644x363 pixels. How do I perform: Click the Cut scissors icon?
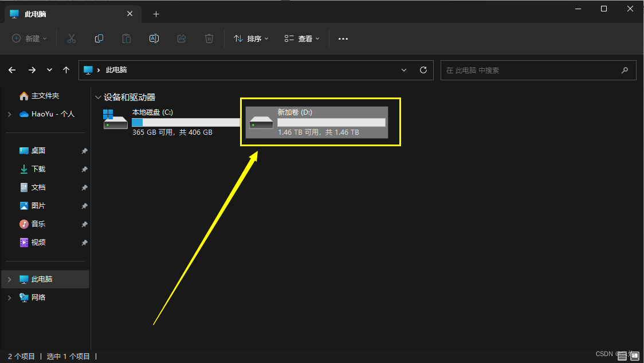[72, 38]
